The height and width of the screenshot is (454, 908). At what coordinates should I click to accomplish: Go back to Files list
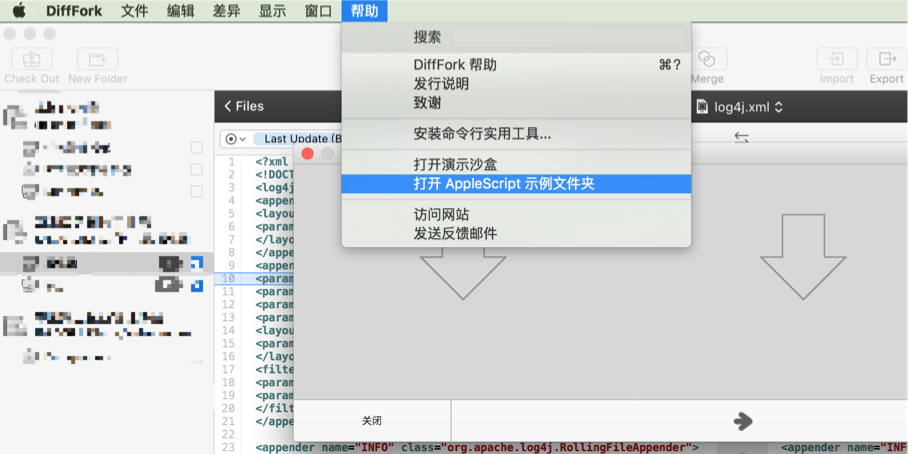tap(244, 106)
